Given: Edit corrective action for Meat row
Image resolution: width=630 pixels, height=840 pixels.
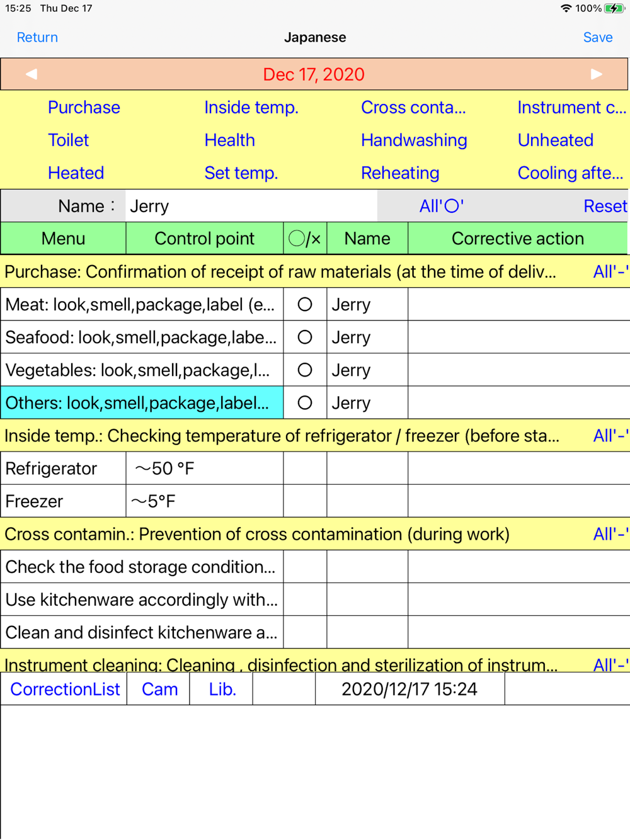Looking at the screenshot, I should click(519, 305).
